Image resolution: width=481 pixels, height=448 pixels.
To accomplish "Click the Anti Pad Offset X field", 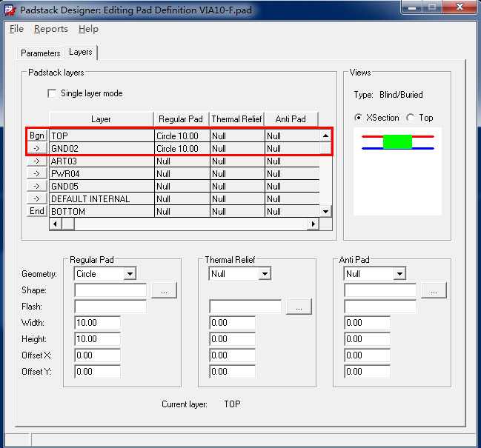I will click(x=367, y=355).
